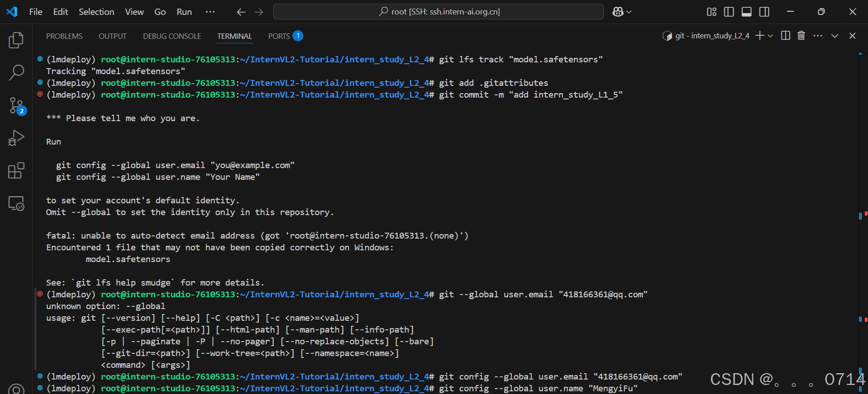Open the Run menu
The width and height of the screenshot is (868, 394).
coord(184,12)
